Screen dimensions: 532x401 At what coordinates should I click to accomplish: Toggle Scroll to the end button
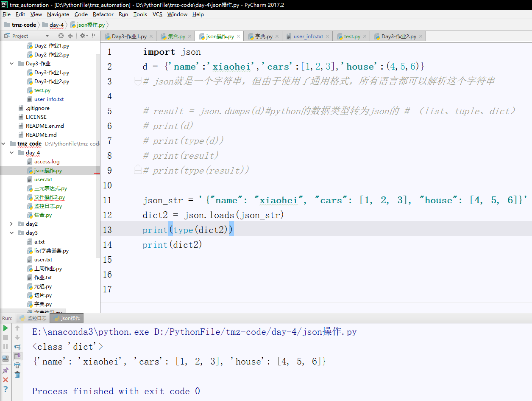[17, 356]
